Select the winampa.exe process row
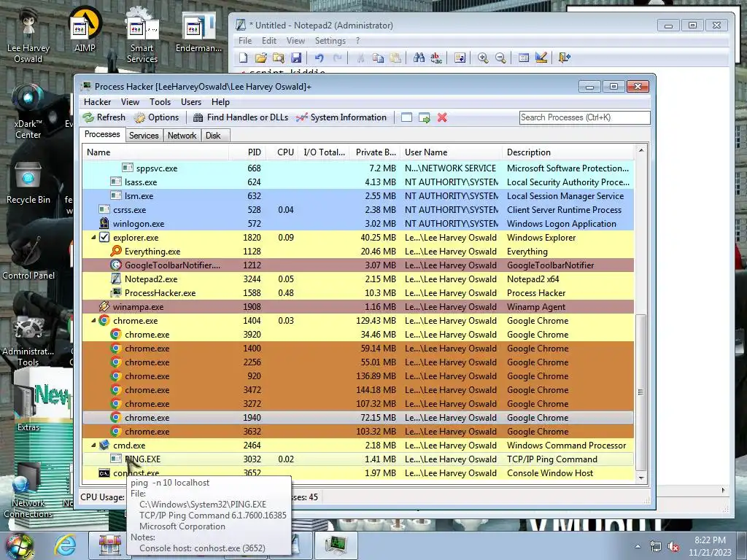The height and width of the screenshot is (560, 747). (358, 307)
